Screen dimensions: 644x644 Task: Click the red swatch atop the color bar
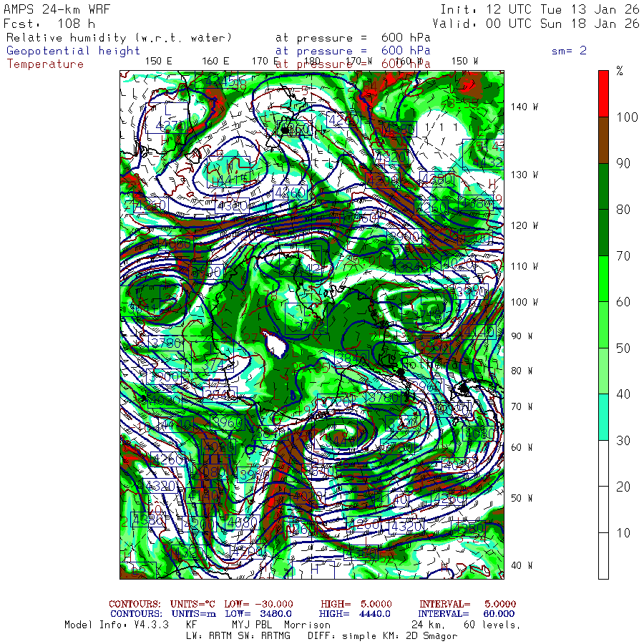[603, 92]
